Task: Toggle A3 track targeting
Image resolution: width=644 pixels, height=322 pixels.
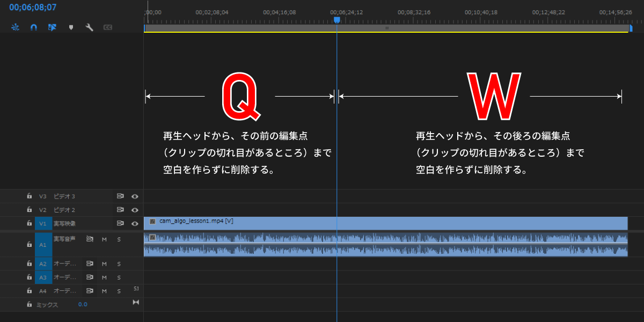Action: [x=43, y=277]
